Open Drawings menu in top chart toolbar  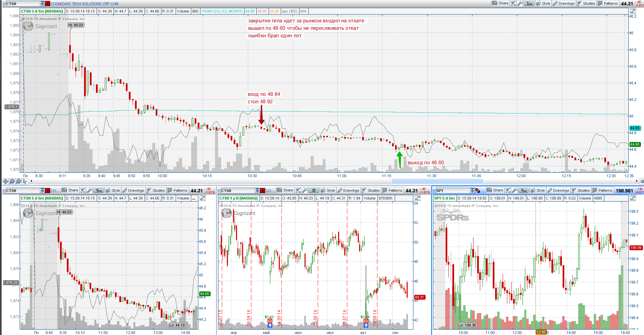[x=564, y=3]
